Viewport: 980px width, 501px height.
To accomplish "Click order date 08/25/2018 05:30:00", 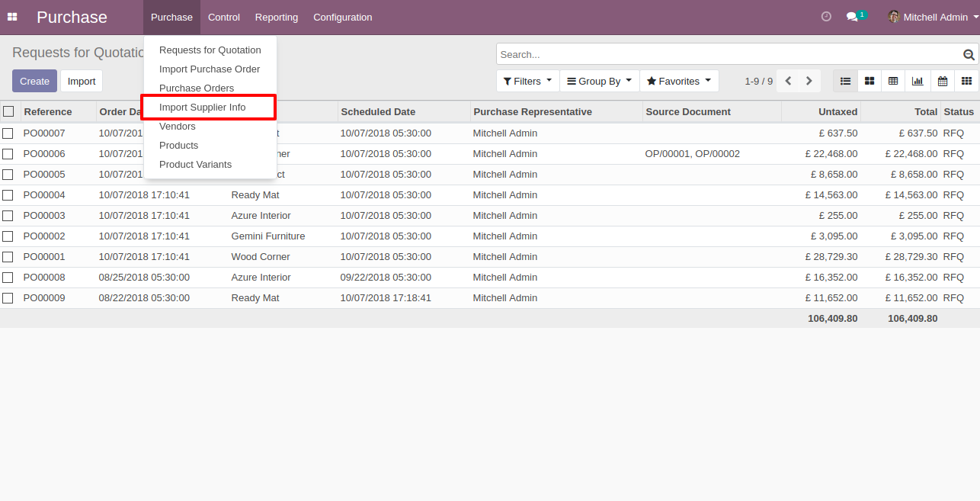I will point(144,278).
